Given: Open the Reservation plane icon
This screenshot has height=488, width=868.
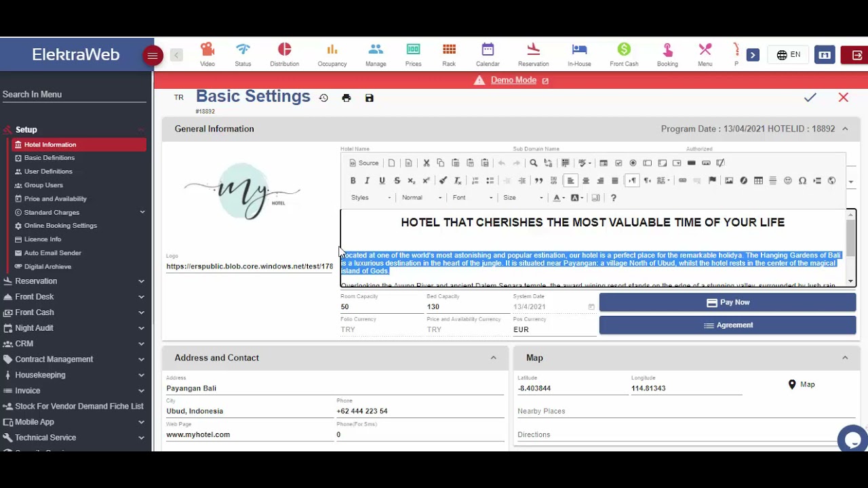Looking at the screenshot, I should (x=533, y=54).
